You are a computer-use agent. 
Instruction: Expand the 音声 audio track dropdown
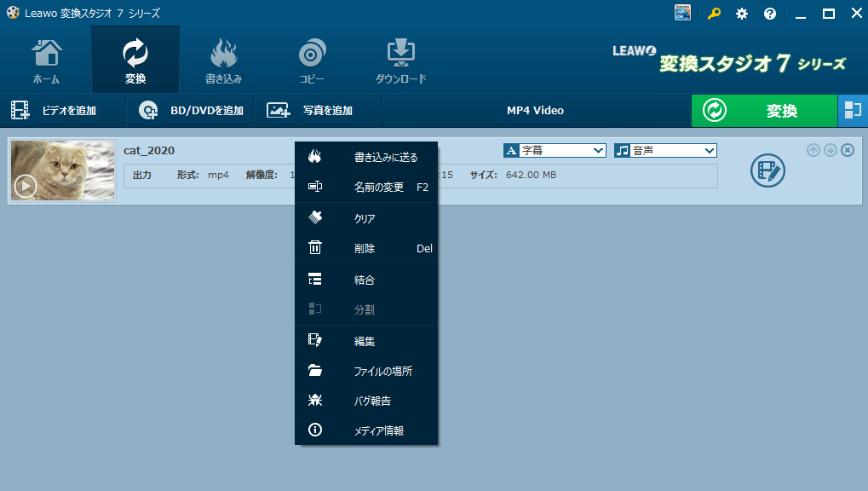pos(665,151)
